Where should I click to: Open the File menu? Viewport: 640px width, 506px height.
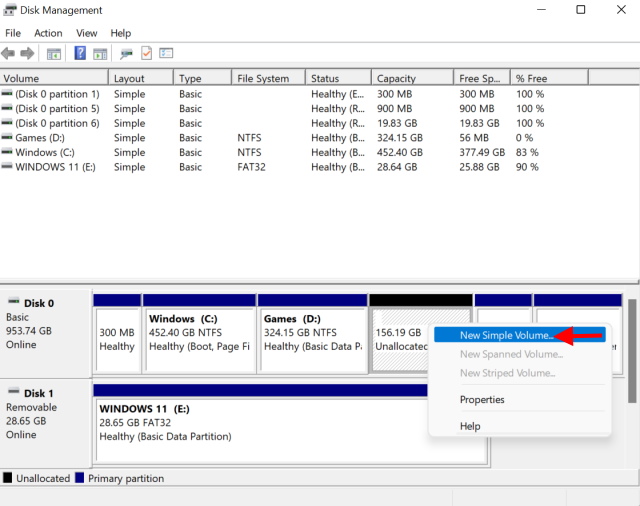13,33
